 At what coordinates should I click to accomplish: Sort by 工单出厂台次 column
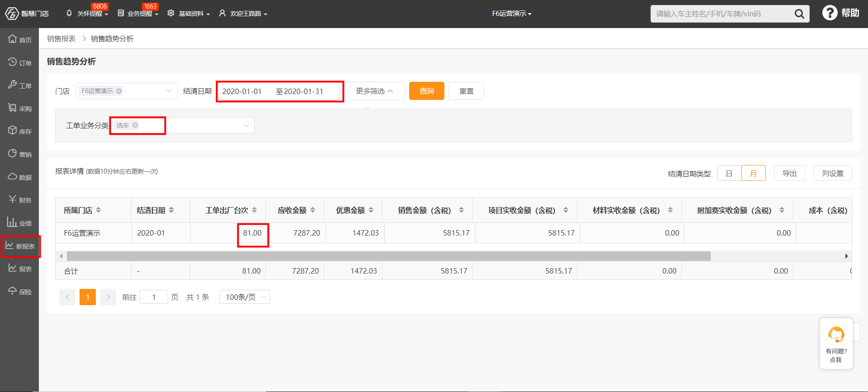[x=254, y=210]
